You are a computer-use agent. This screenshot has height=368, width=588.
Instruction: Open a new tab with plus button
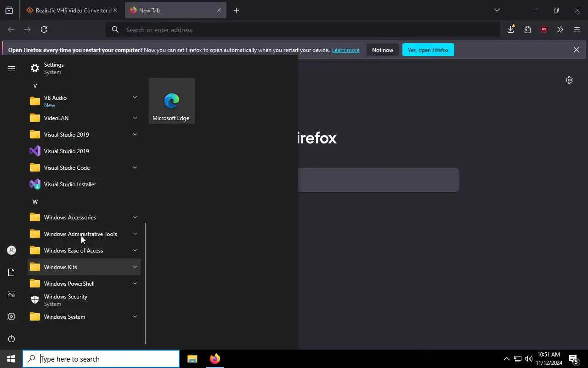(236, 10)
